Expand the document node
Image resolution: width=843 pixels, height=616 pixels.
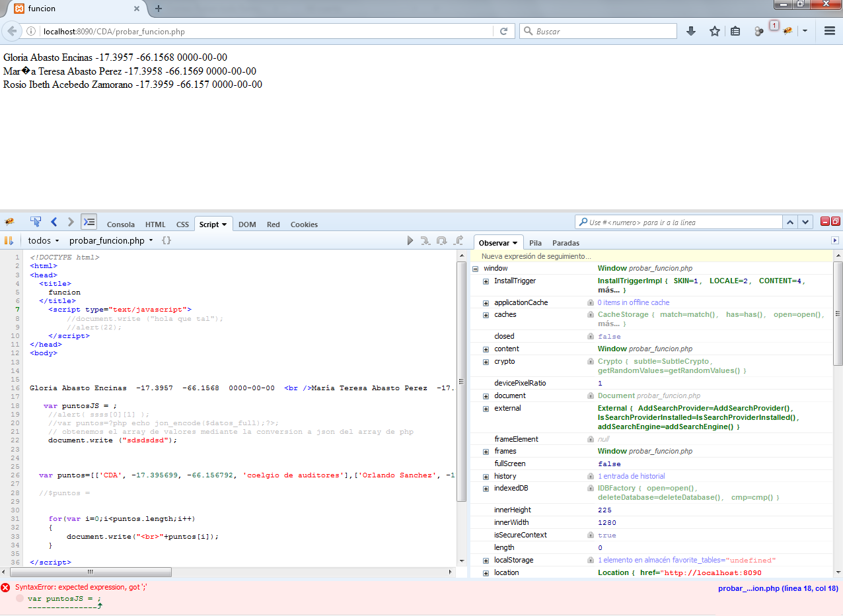(486, 396)
